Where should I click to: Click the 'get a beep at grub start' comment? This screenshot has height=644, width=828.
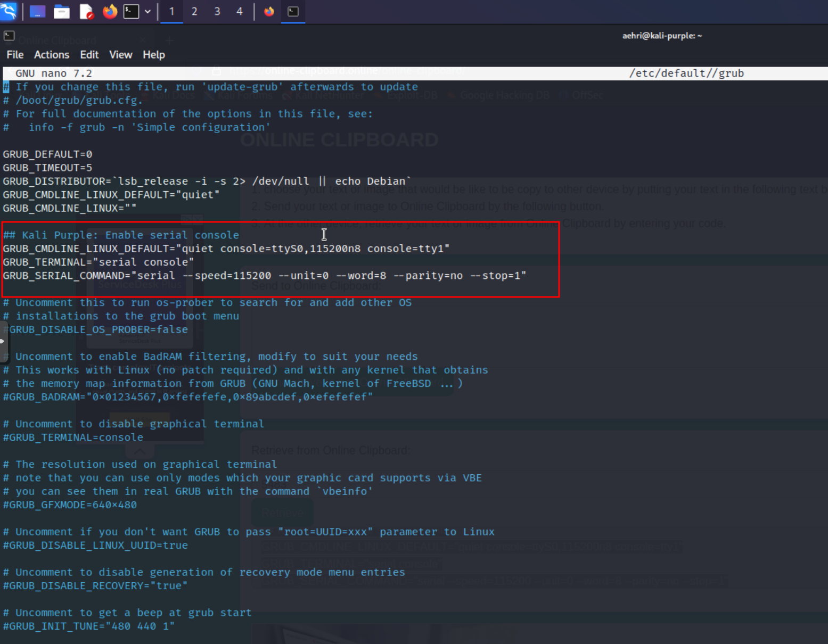(x=127, y=613)
